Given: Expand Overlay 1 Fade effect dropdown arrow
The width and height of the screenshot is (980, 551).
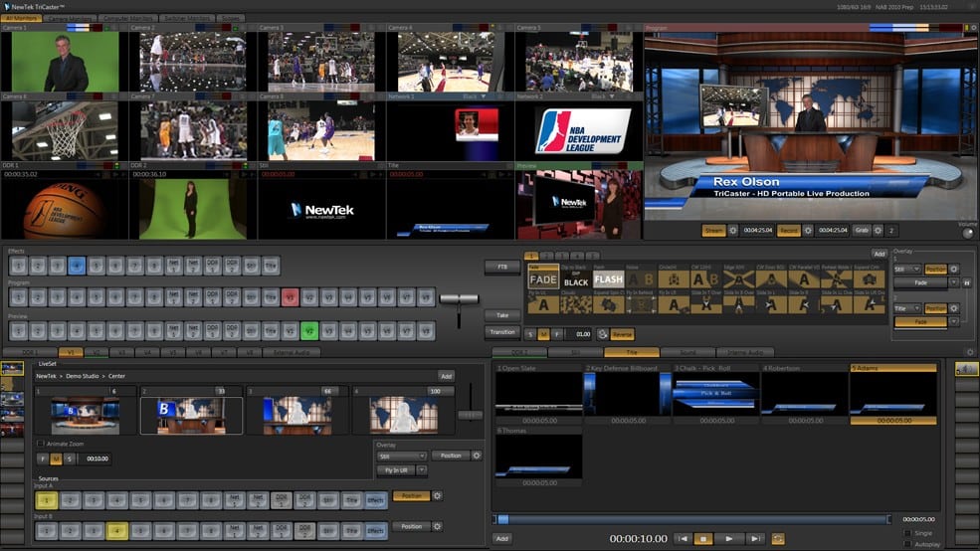Looking at the screenshot, I should click(x=954, y=283).
